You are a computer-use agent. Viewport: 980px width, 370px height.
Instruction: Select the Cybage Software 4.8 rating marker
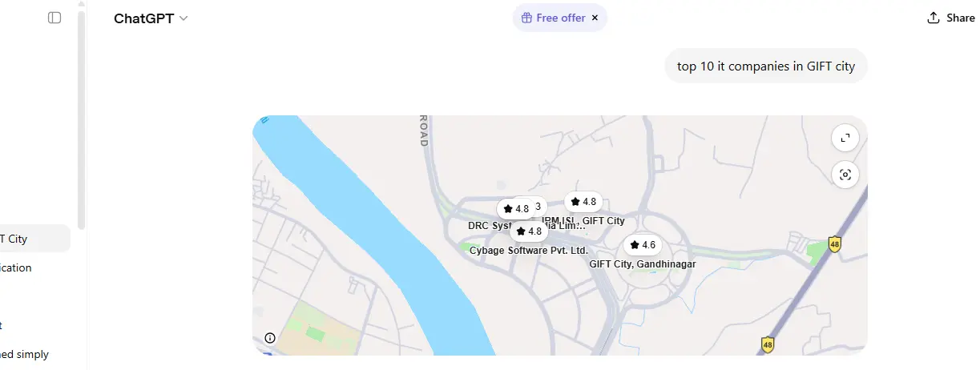[x=529, y=231]
